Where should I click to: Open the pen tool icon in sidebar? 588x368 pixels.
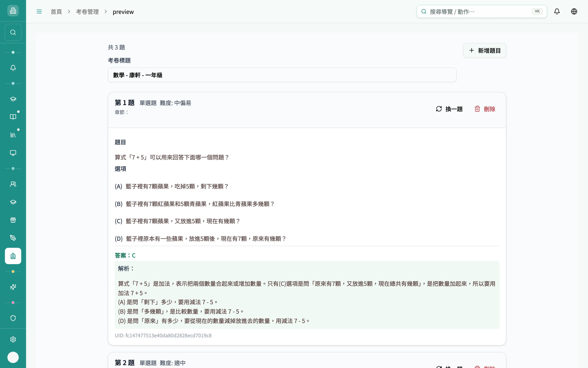coord(13,238)
